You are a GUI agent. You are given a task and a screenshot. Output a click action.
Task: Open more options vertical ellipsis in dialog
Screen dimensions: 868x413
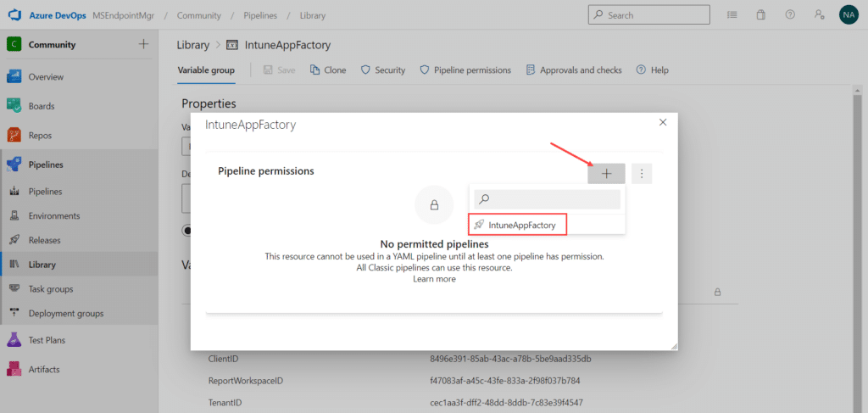(x=642, y=174)
